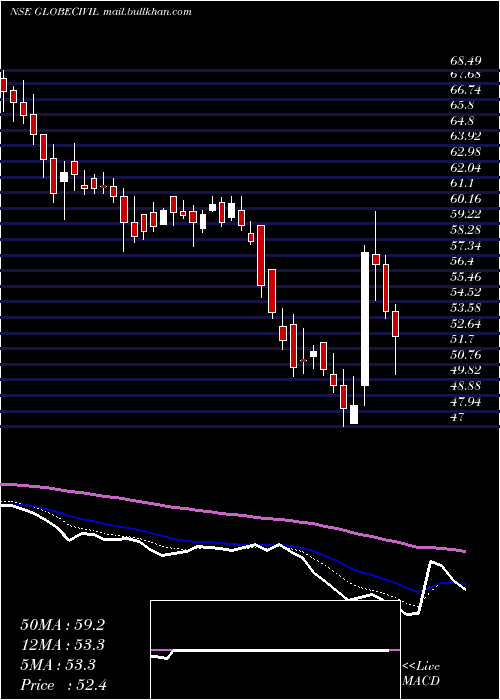The width and height of the screenshot is (500, 700).
Task: Click the Price : 52.4 readout
Action: [62, 685]
